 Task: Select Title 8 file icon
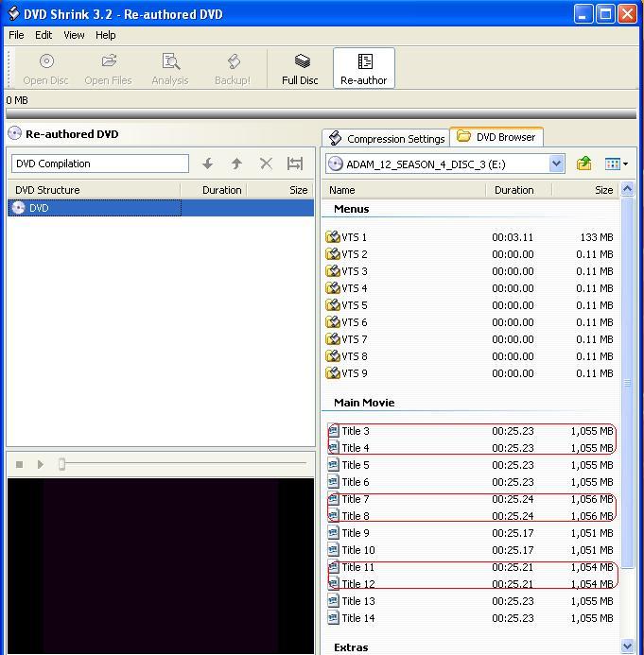(333, 516)
